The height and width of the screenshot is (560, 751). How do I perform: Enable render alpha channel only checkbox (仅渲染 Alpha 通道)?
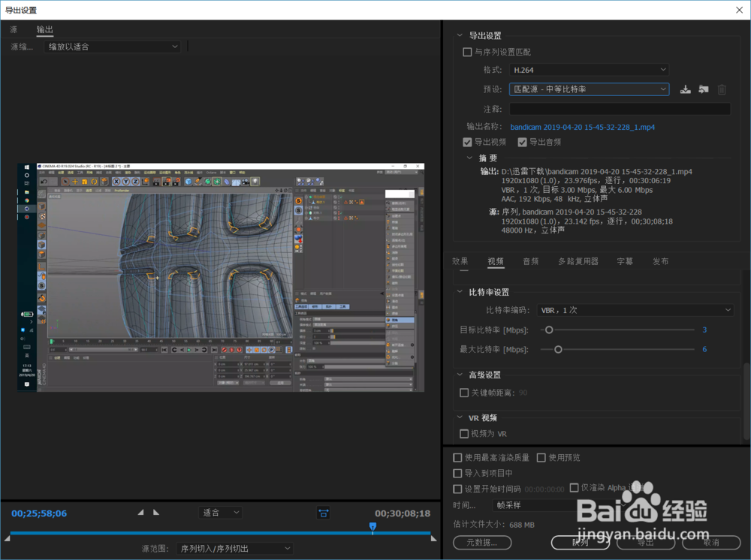point(575,488)
